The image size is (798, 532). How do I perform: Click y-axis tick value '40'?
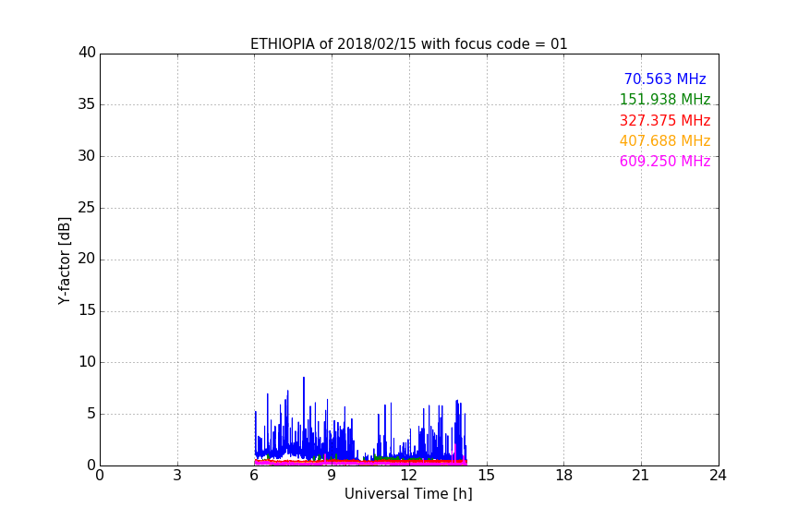(x=87, y=53)
